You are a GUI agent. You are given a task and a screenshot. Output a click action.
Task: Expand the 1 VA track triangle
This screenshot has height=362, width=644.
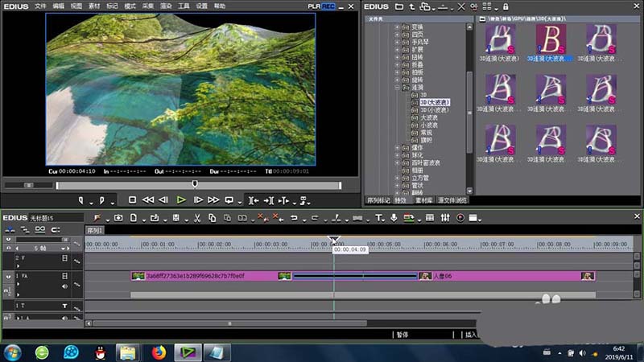[x=18, y=284]
